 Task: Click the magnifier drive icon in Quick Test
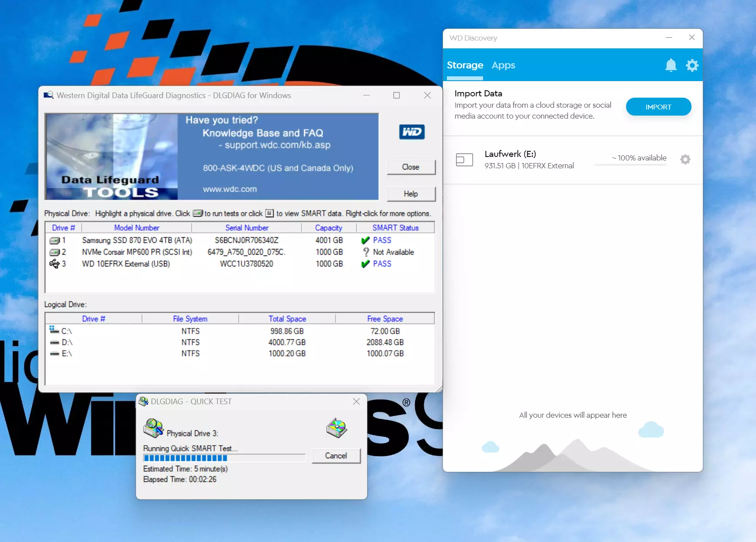click(x=153, y=428)
